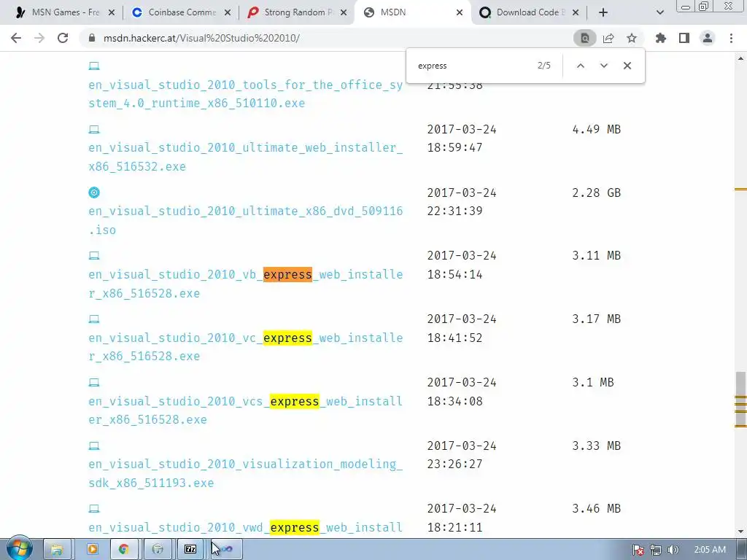Screen dimensions: 747x560
Task: Select the MSDN tab
Action: [412, 12]
